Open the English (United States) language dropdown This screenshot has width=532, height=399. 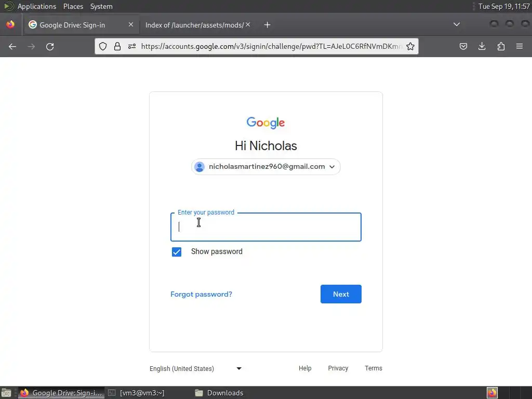[196, 368]
